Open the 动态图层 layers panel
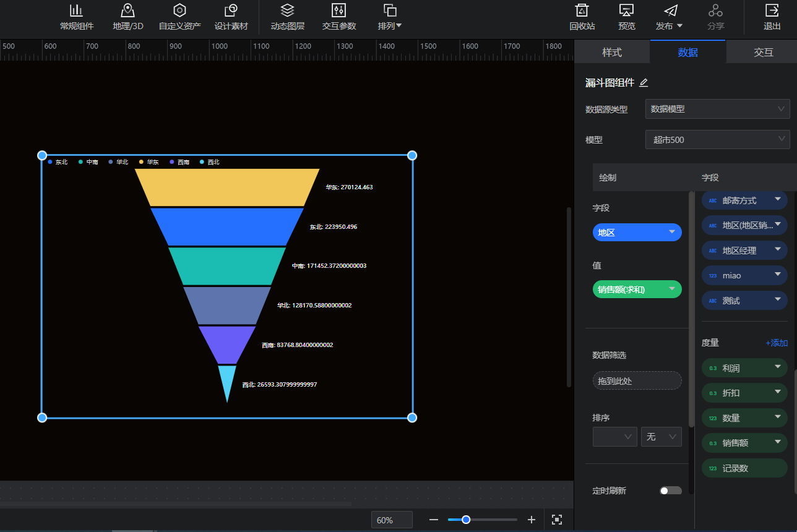 (x=287, y=11)
